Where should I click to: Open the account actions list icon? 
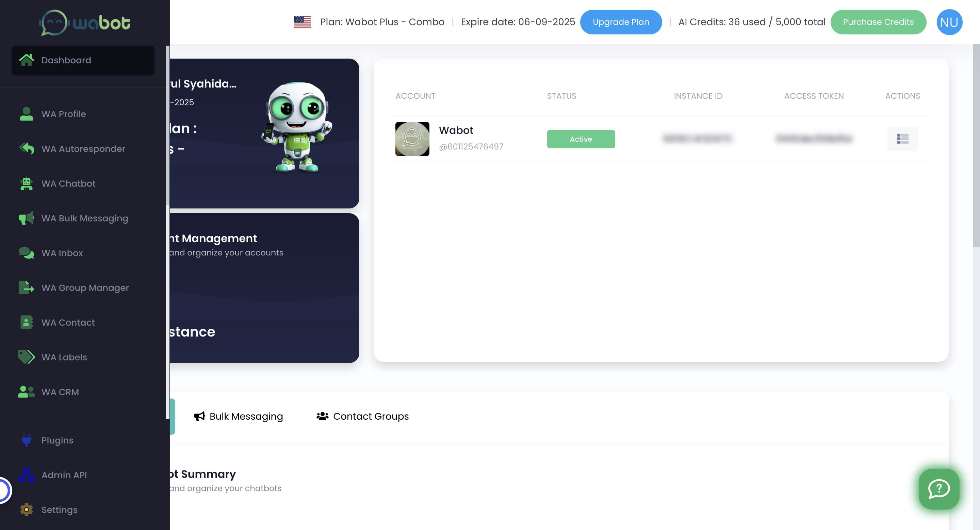coord(902,139)
